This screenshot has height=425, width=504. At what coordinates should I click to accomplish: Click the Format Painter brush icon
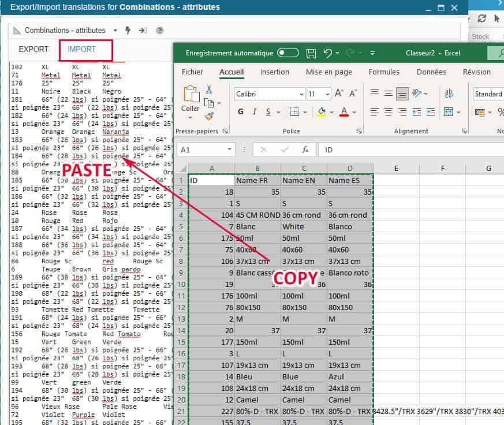209,116
